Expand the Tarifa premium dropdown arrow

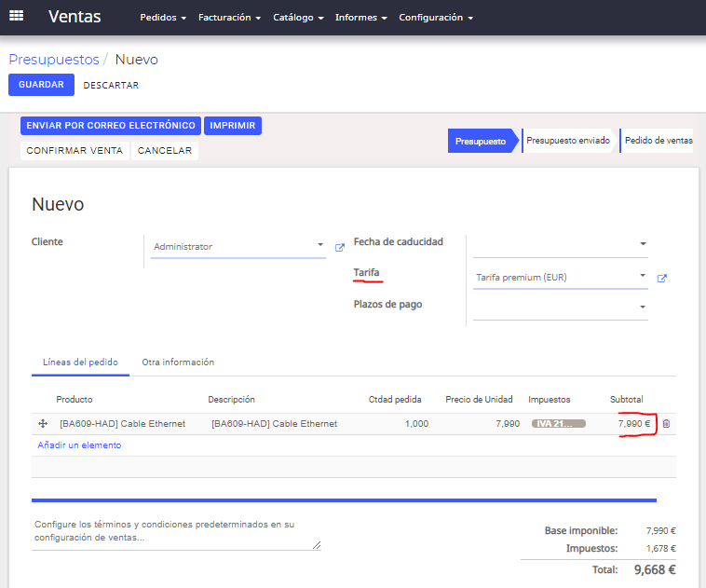(643, 275)
